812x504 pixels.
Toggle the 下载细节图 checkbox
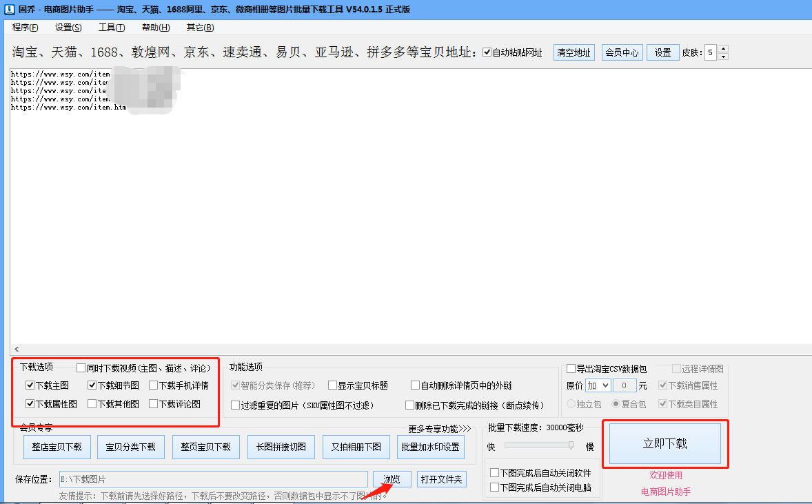tap(92, 385)
